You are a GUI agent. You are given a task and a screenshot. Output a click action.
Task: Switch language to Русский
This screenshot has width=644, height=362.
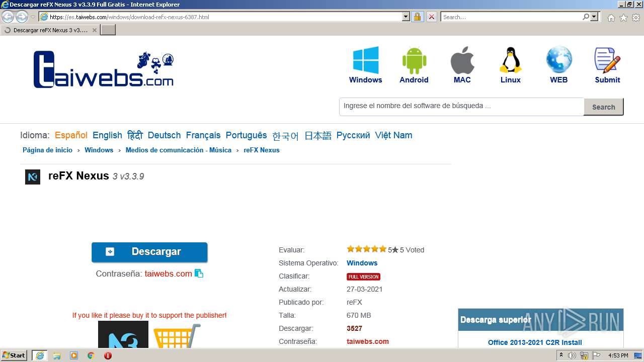point(353,135)
